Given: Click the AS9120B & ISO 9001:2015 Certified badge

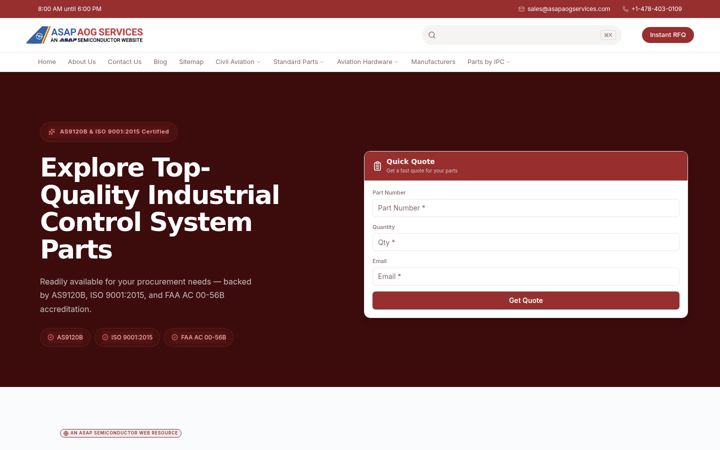Looking at the screenshot, I should tap(109, 132).
